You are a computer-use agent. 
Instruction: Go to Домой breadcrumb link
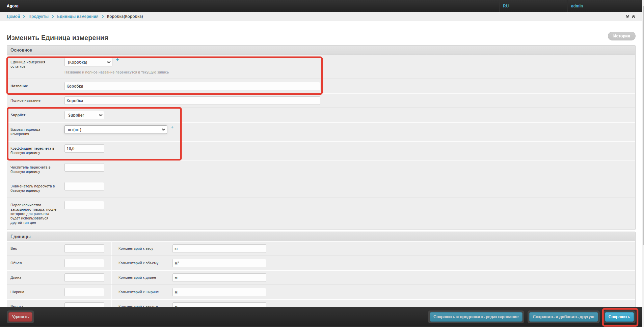[x=13, y=17]
